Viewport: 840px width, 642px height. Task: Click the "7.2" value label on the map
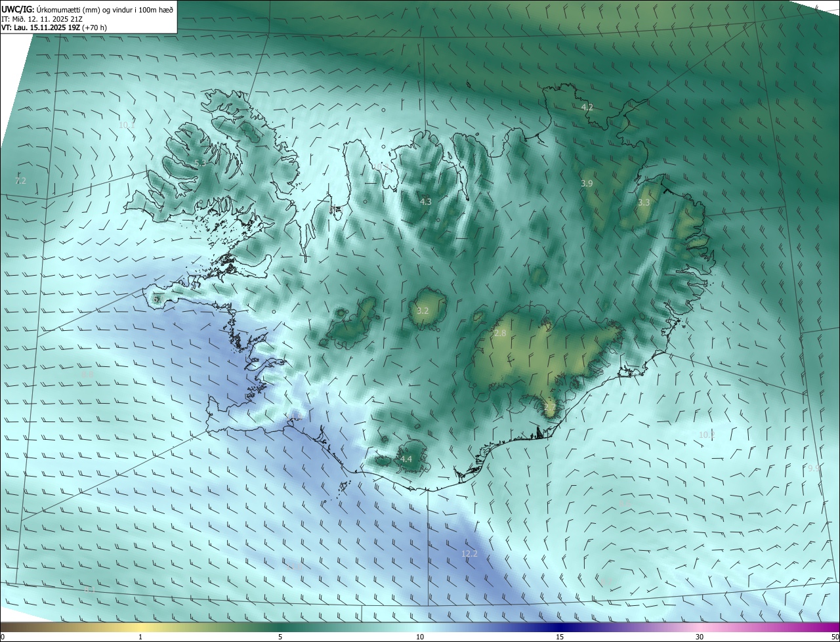[x=20, y=181]
